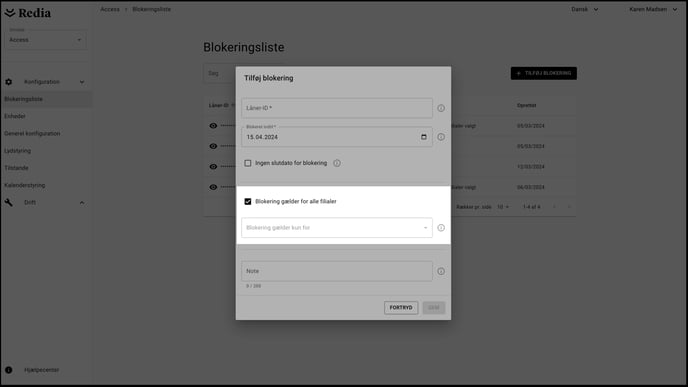Click the Drift wrench icon
This screenshot has height=387, width=688.
click(x=9, y=202)
